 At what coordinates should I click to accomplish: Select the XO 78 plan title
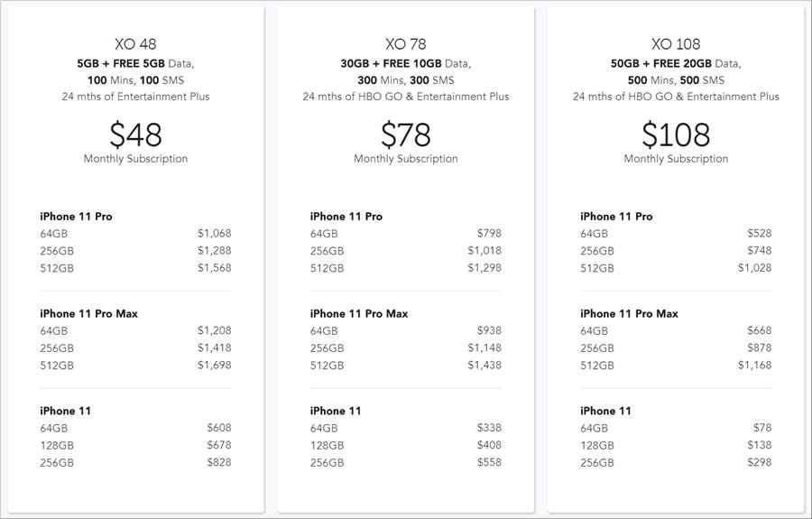point(405,44)
